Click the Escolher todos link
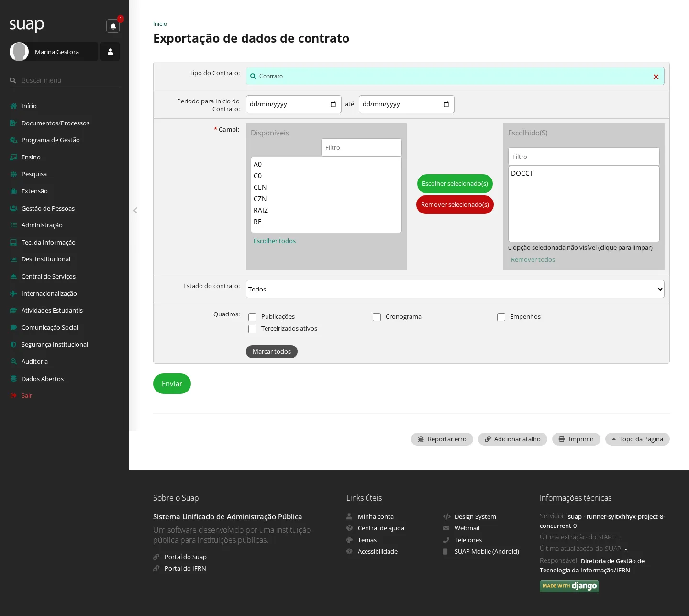Viewport: 689px width, 616px height. [275, 241]
